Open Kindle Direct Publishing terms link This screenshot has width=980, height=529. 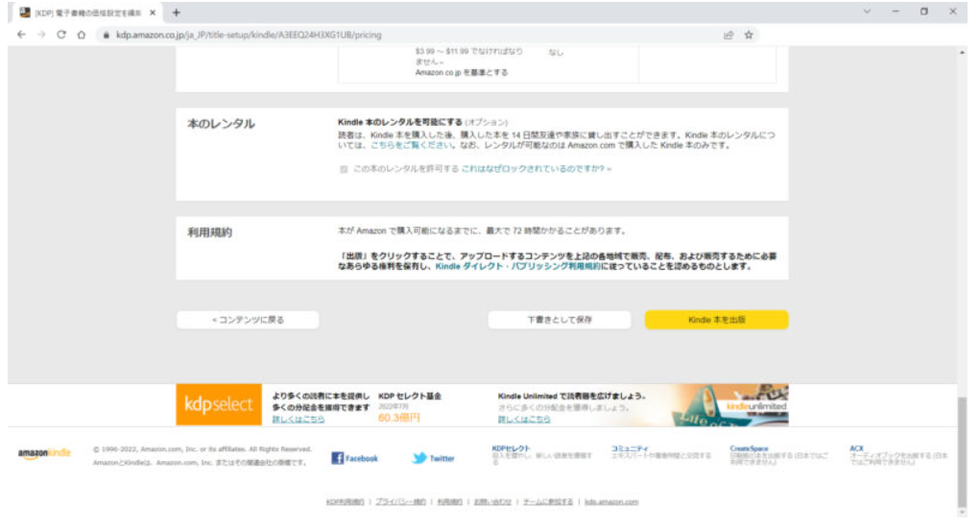[517, 266]
